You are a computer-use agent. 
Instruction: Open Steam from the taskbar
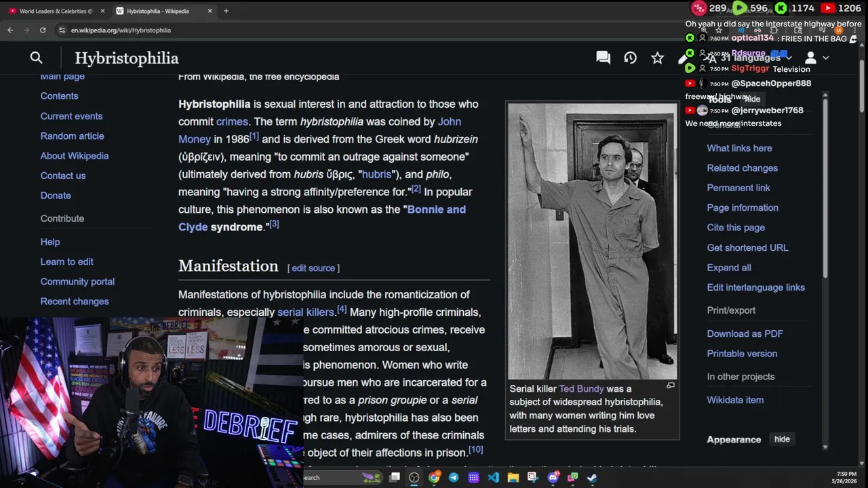(x=592, y=477)
